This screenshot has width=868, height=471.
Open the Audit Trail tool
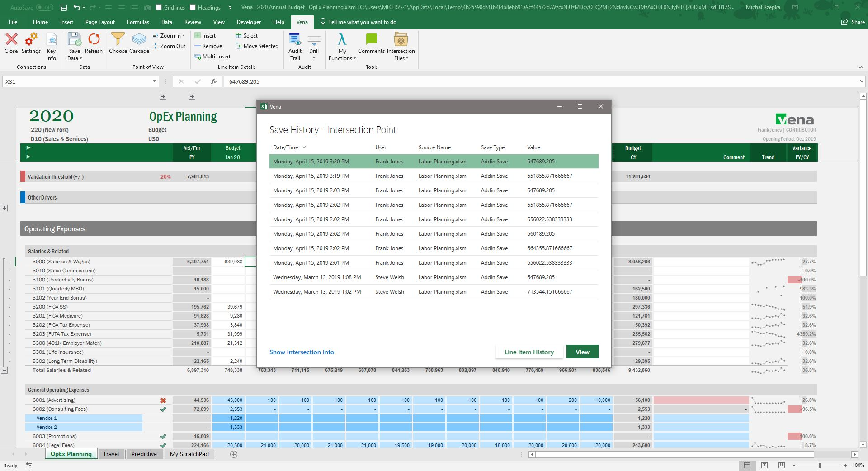[x=295, y=47]
